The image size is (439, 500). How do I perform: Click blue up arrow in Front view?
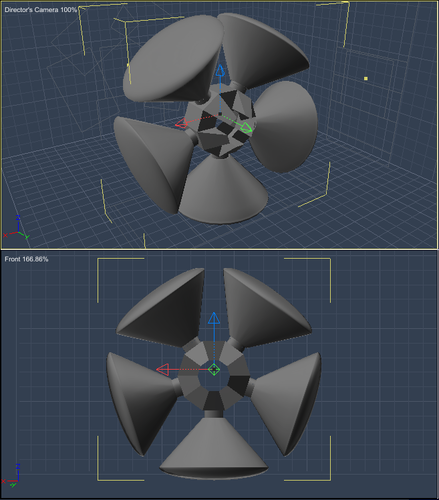tap(214, 318)
